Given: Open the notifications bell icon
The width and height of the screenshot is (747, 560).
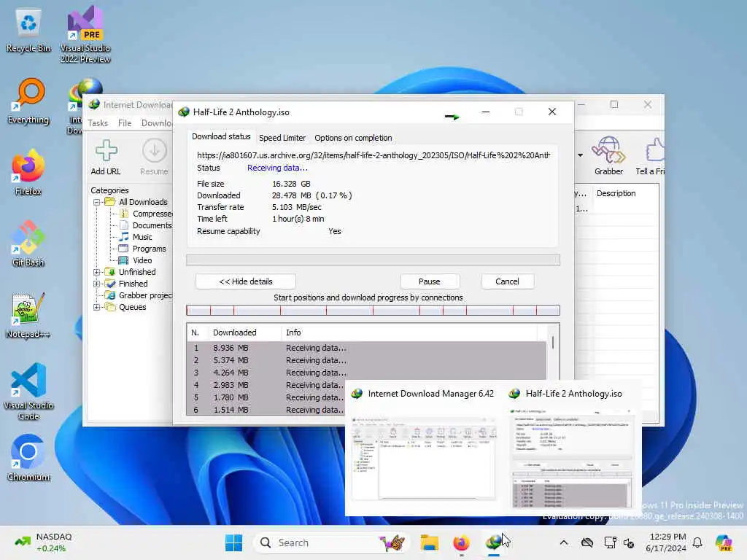Looking at the screenshot, I should (x=697, y=542).
